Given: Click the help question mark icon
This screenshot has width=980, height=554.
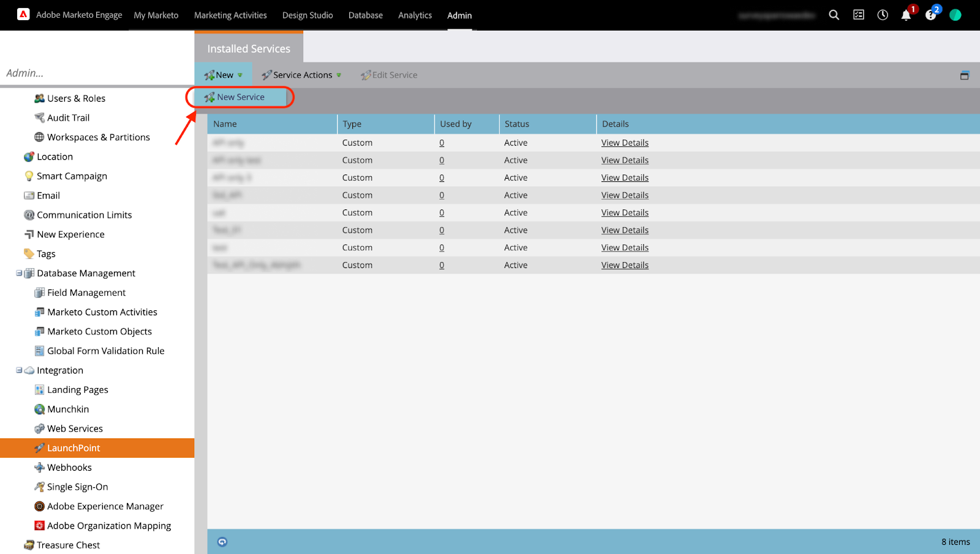Looking at the screenshot, I should point(930,15).
